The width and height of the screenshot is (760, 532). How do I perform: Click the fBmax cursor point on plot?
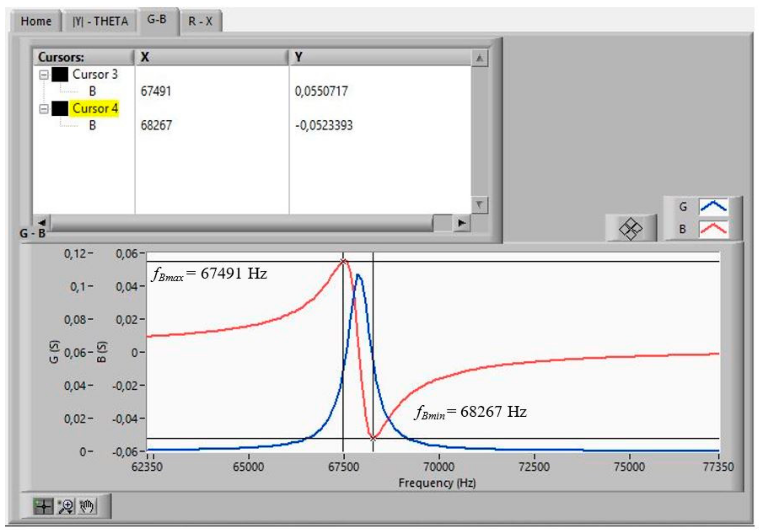point(343,262)
